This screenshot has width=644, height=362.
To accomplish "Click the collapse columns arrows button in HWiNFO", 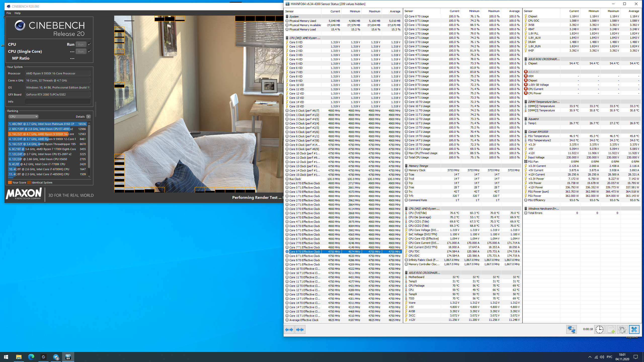I will point(300,330).
